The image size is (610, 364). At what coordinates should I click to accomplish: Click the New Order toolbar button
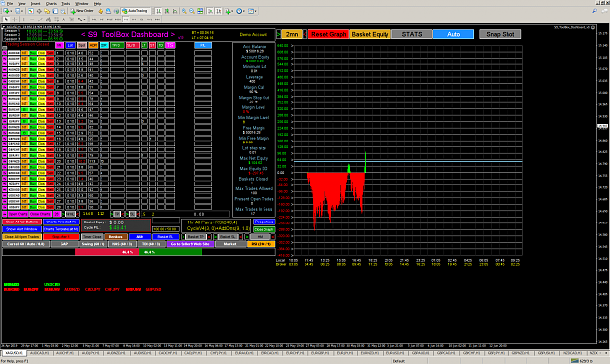coord(83,11)
